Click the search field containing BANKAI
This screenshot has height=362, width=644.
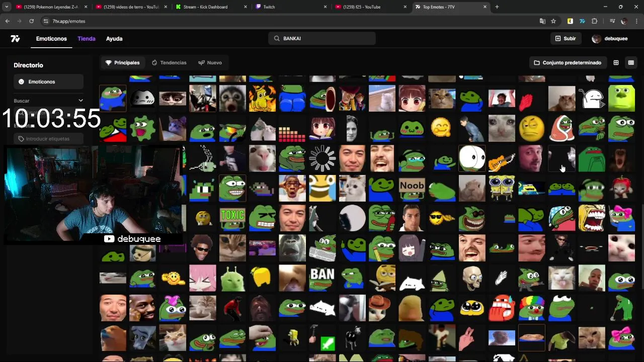click(322, 38)
